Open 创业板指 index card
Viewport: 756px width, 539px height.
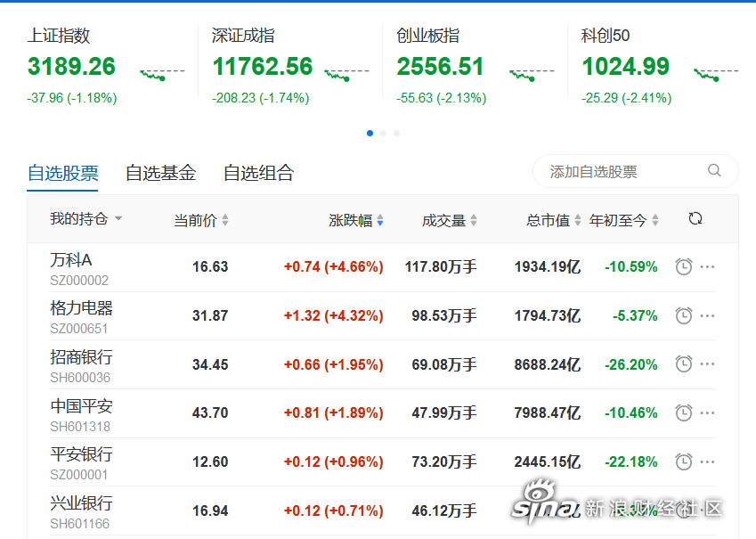(x=475, y=66)
